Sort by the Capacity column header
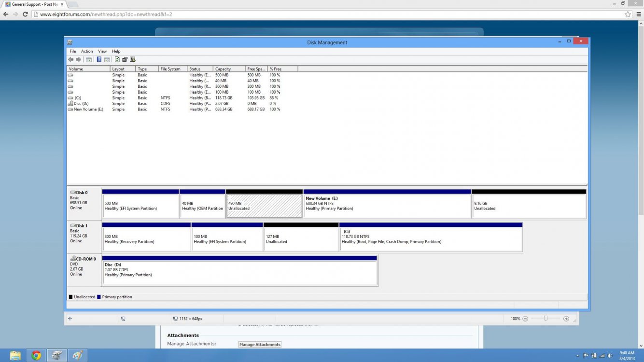Screen dimensions: 644x362 [229, 69]
